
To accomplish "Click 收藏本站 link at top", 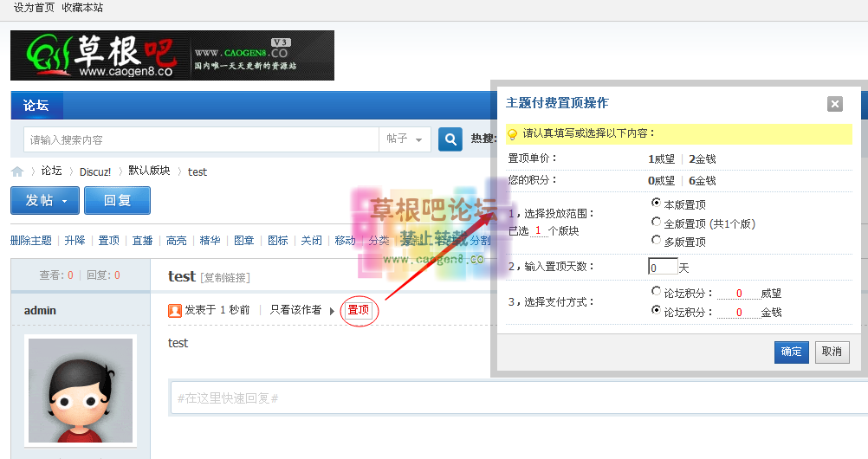I will pos(82,8).
